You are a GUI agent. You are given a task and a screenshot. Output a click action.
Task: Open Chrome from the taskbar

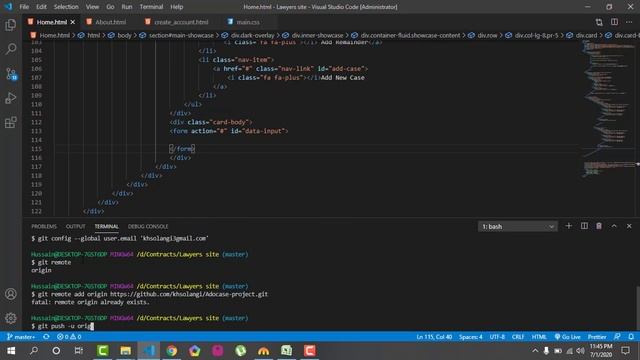171,351
